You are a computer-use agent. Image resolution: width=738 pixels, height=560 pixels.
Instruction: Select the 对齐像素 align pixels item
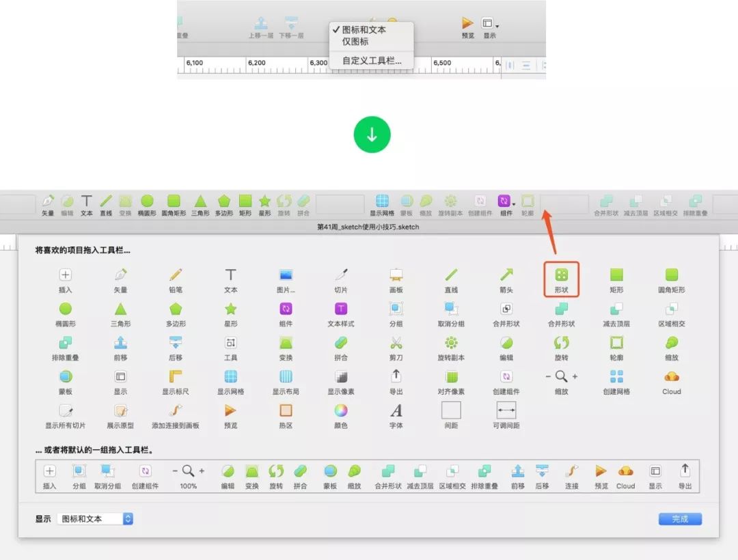pyautogui.click(x=451, y=382)
